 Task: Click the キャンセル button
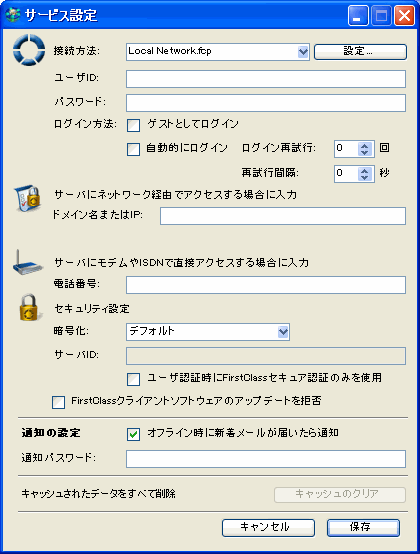tap(268, 528)
